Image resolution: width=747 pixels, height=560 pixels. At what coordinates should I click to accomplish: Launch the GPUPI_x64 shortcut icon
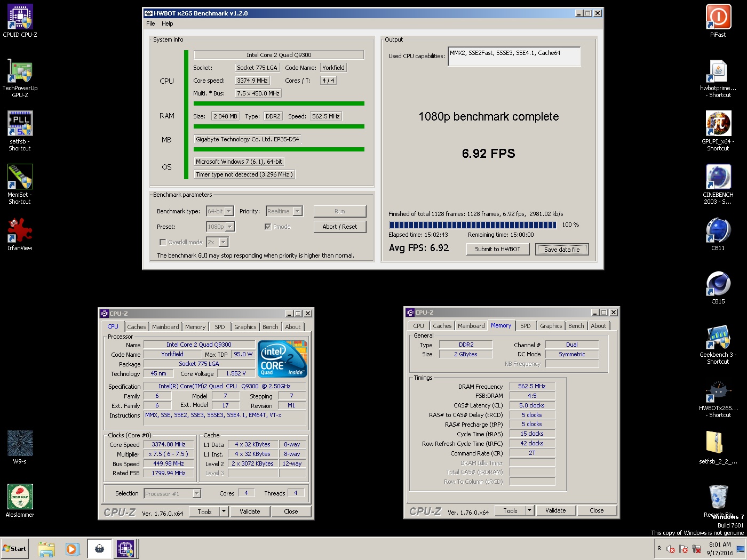pyautogui.click(x=718, y=131)
